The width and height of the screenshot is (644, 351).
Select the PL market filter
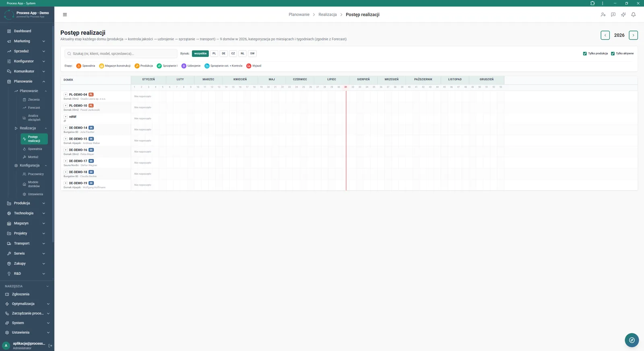(x=214, y=54)
